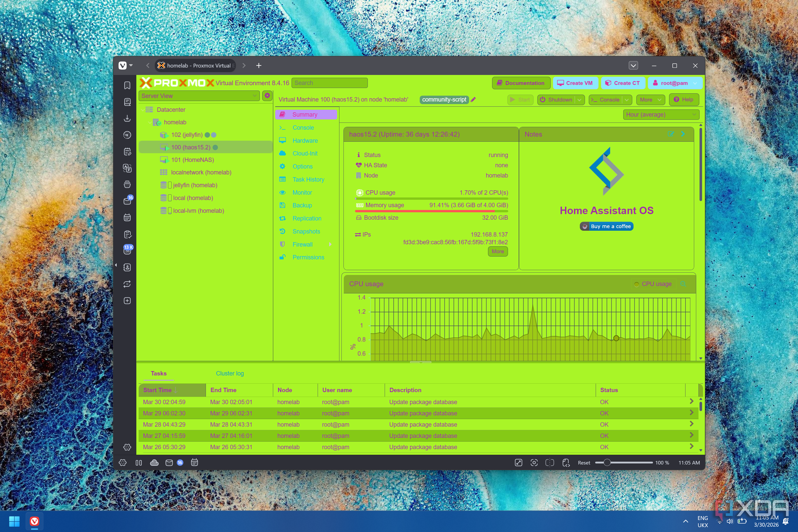Open the Reading List panel icon
This screenshot has width=798, height=532.
point(127,102)
